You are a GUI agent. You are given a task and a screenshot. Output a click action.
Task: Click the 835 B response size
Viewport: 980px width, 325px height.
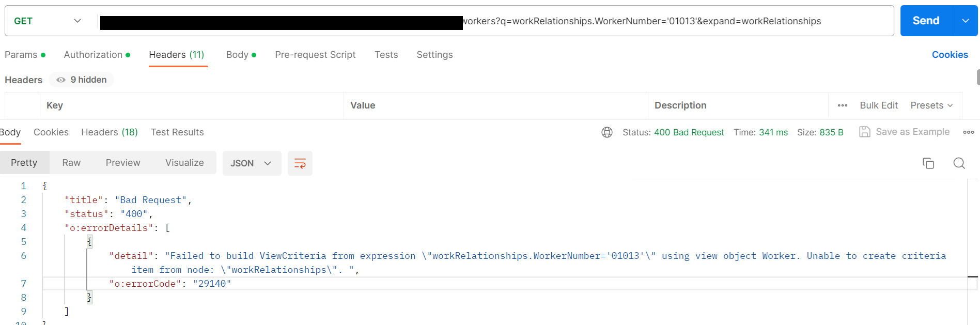(831, 132)
